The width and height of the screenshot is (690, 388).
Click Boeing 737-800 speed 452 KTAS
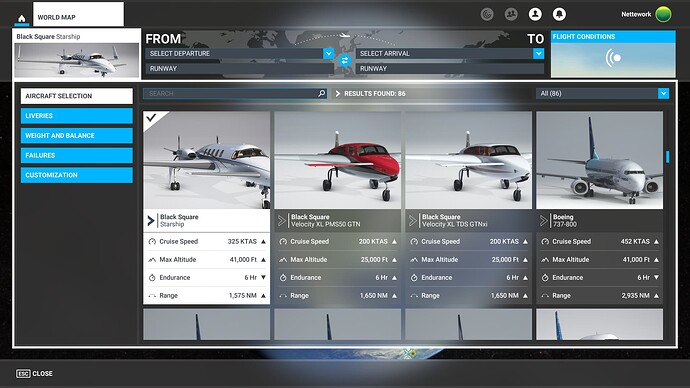[635, 242]
